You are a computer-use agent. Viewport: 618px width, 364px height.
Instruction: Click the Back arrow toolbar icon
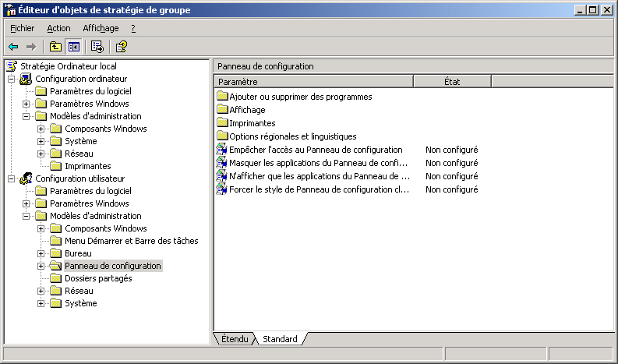tap(13, 47)
